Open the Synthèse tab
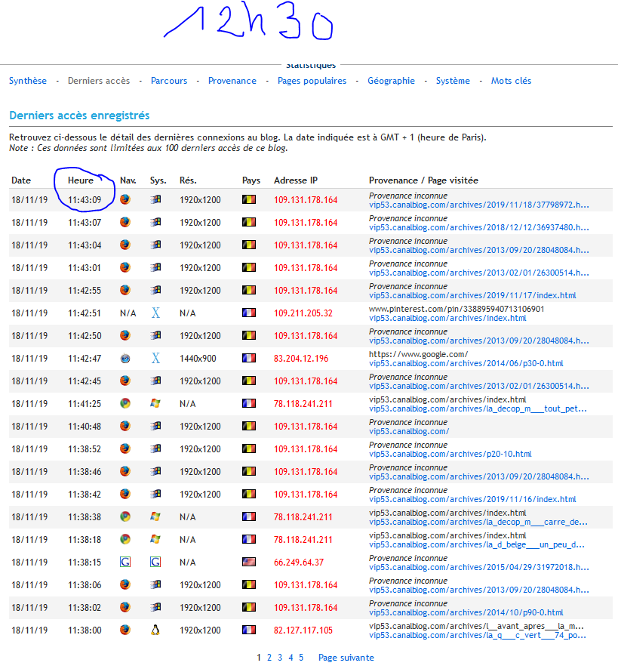618x672 pixels. (28, 81)
